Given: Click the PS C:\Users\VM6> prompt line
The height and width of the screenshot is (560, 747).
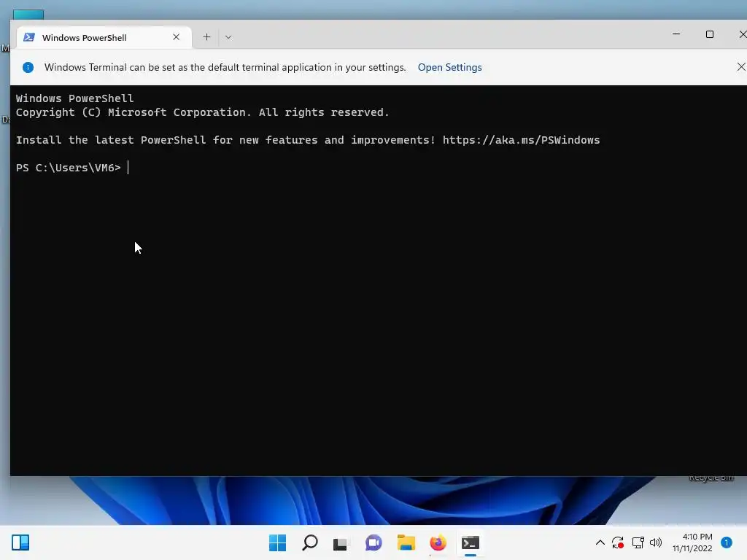Looking at the screenshot, I should click(69, 168).
